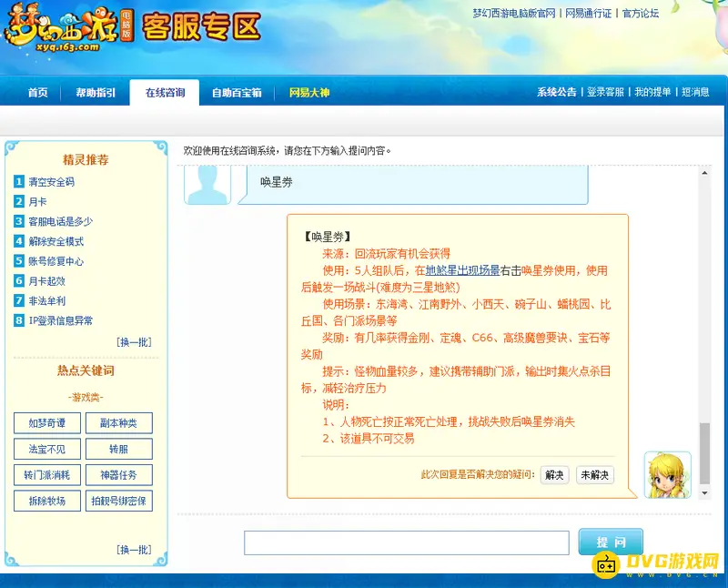728x588 pixels.
Task: Click 2、该道具不可交易 text line
Action: pyautogui.click(x=369, y=439)
